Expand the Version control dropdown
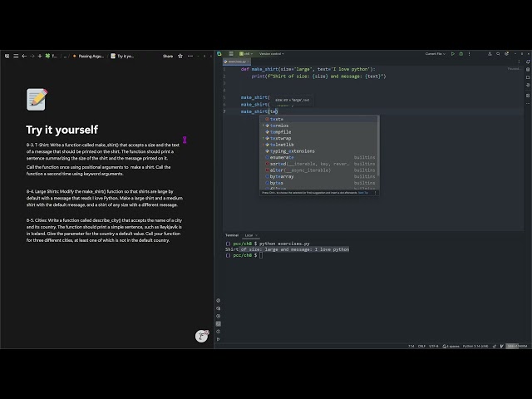 pos(272,53)
